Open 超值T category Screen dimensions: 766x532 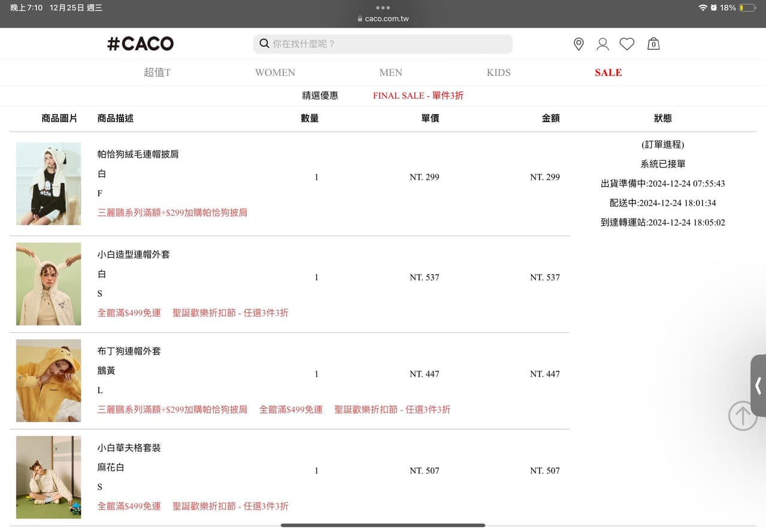[x=158, y=72]
